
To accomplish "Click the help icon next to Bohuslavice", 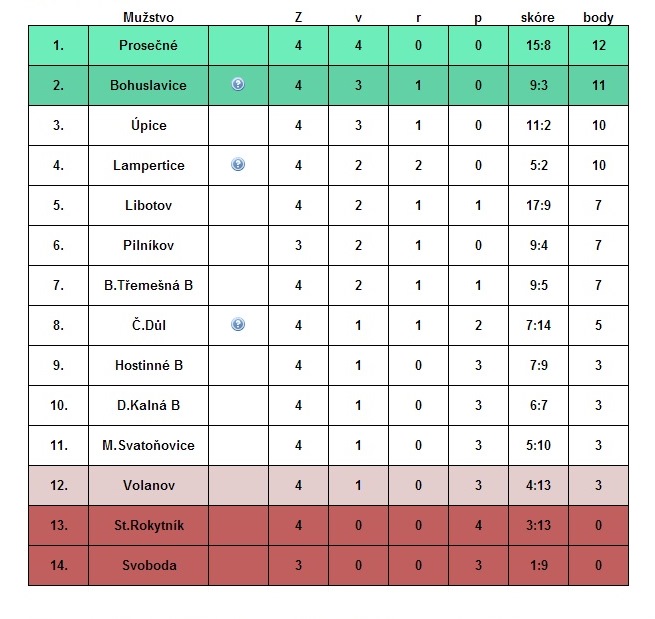I will (x=238, y=84).
